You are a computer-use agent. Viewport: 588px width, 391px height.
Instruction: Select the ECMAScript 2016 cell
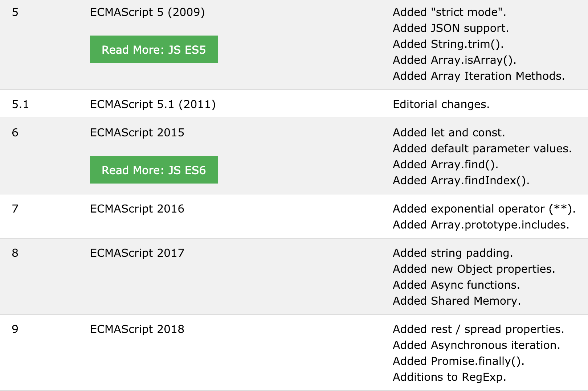point(137,209)
